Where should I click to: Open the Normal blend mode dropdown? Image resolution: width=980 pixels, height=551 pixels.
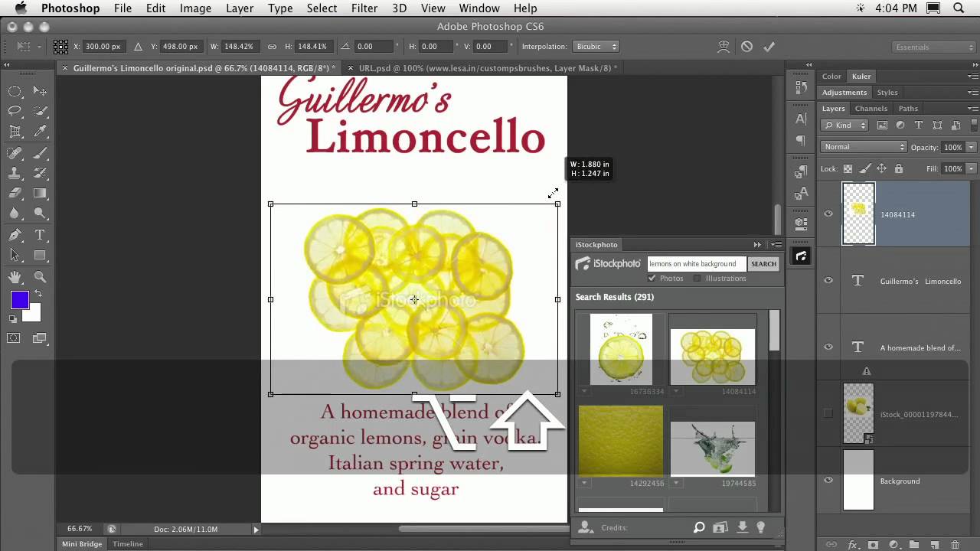(x=864, y=147)
